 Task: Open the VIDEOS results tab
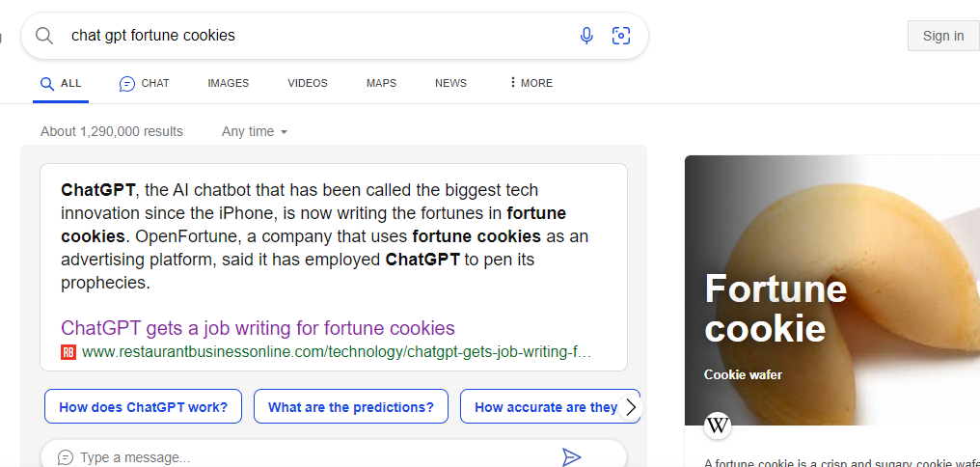pos(308,83)
